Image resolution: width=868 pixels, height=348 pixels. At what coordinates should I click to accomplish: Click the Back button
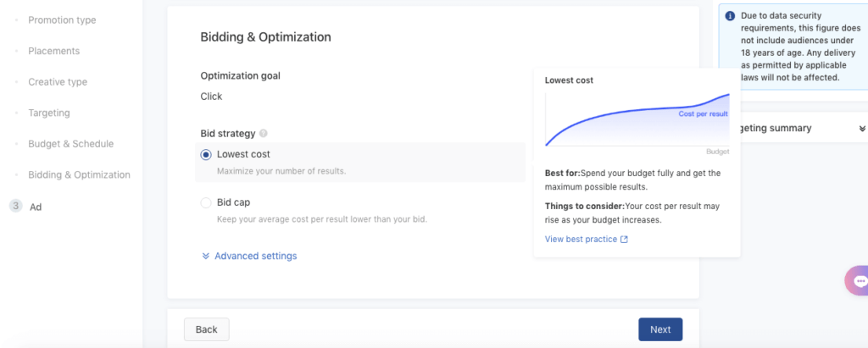(207, 329)
